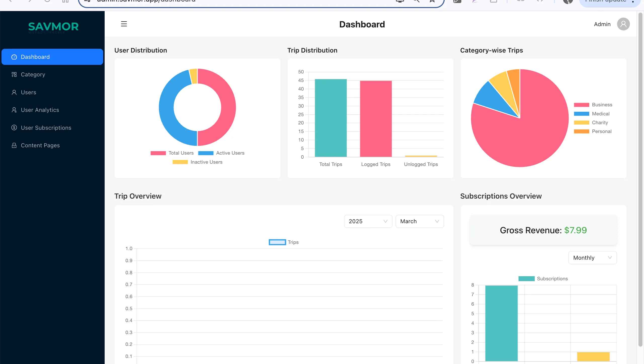Expand the Monthly subscriptions dropdown
The image size is (644, 364).
(x=592, y=258)
